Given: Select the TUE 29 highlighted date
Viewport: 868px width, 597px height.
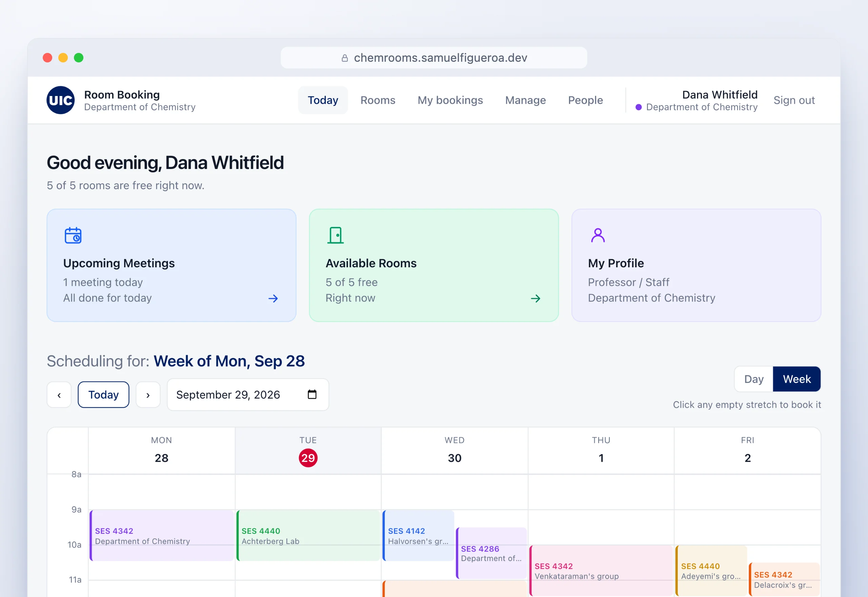Looking at the screenshot, I should (x=308, y=458).
